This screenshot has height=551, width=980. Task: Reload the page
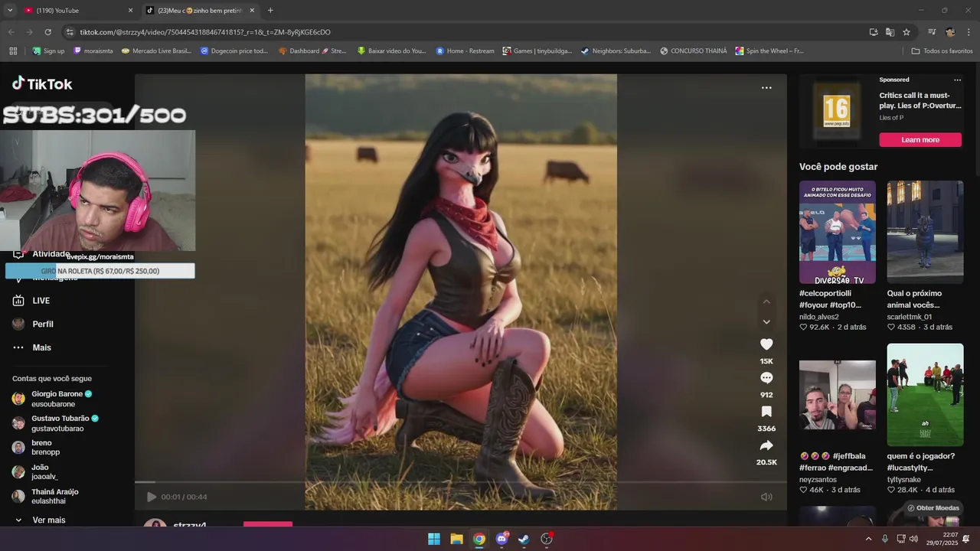pos(47,32)
